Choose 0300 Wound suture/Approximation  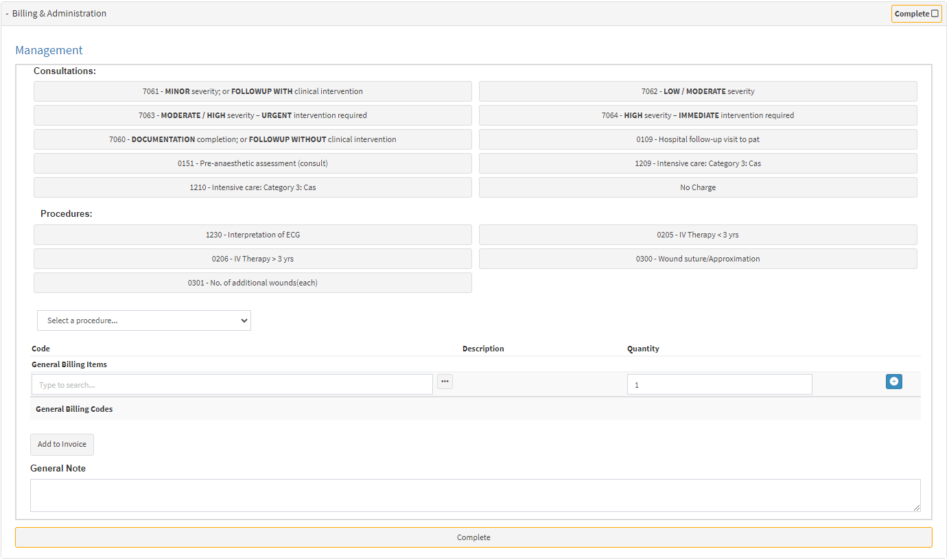(x=698, y=259)
